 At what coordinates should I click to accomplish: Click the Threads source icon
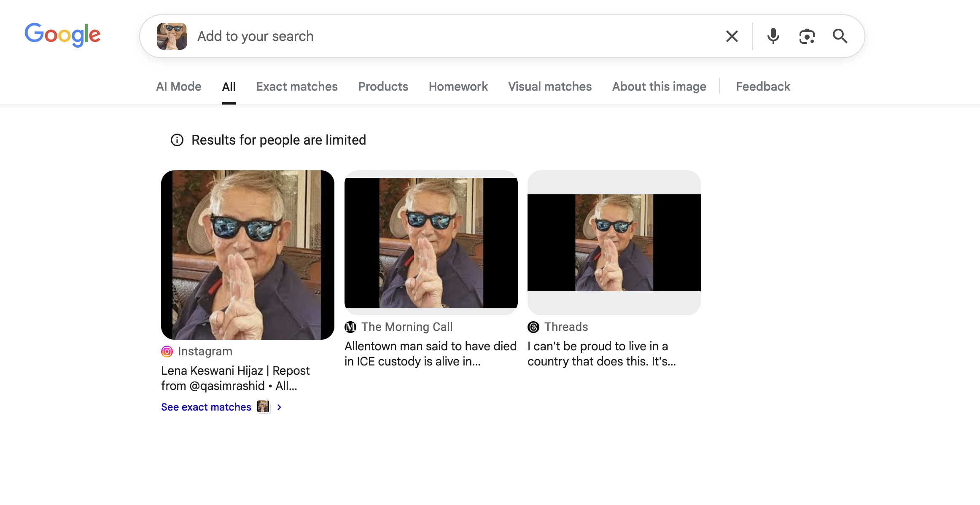pyautogui.click(x=533, y=327)
